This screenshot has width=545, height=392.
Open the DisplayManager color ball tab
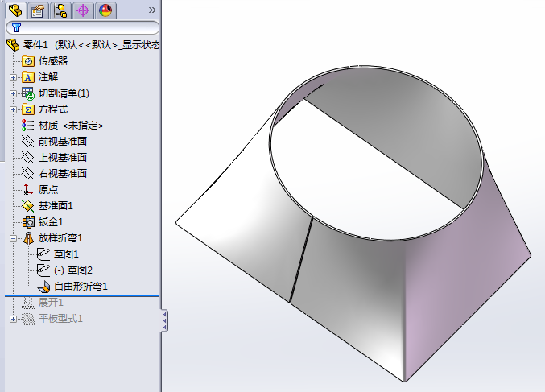(x=105, y=10)
